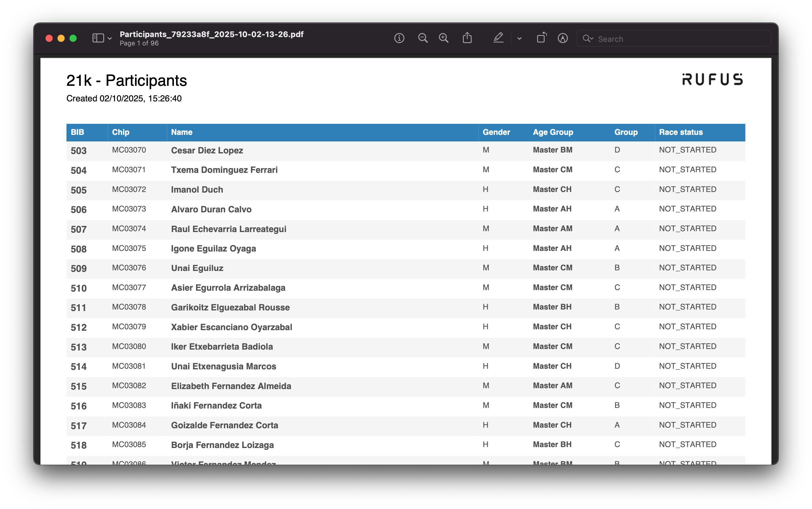Select chip code MC03077
The height and width of the screenshot is (509, 812).
tap(129, 287)
